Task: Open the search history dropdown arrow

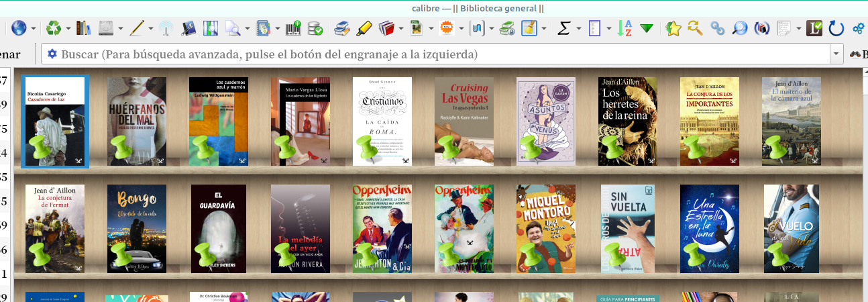Action: coord(836,54)
